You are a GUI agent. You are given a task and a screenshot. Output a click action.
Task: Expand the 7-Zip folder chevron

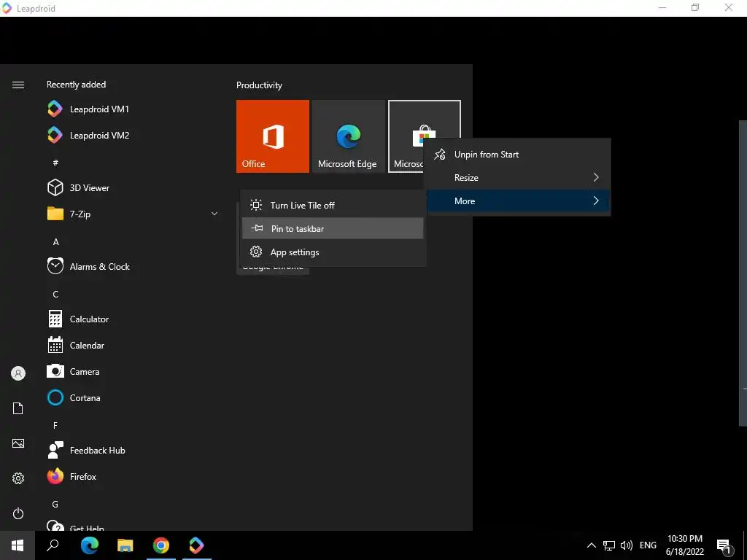pos(214,214)
